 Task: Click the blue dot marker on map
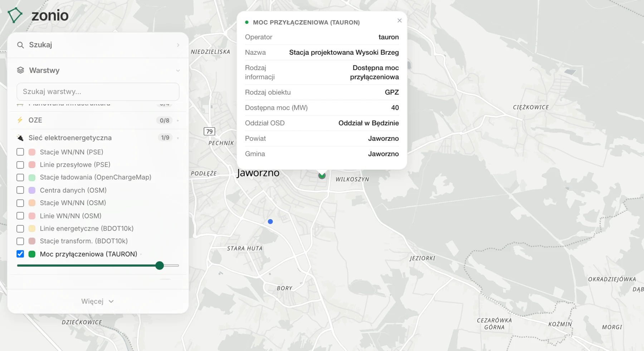tap(270, 222)
